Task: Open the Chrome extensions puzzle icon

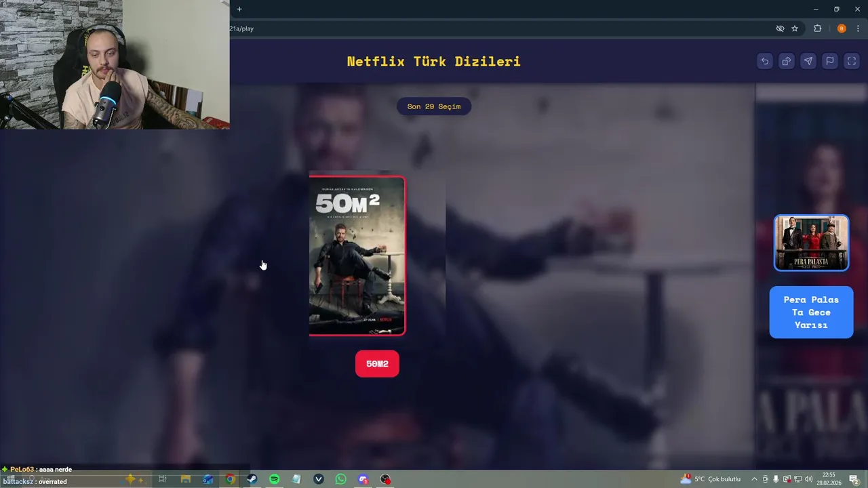Action: pyautogui.click(x=817, y=28)
